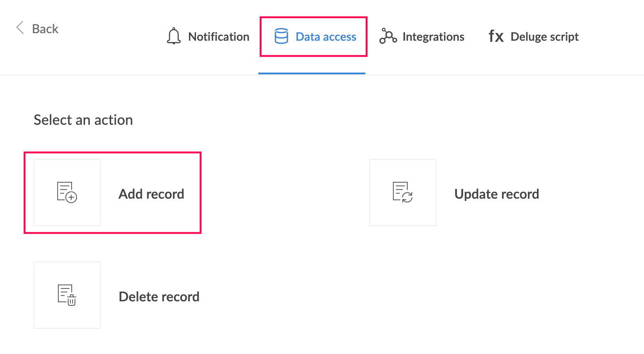Select the square tile around Delete record icon
The image size is (644, 354).
tap(67, 295)
